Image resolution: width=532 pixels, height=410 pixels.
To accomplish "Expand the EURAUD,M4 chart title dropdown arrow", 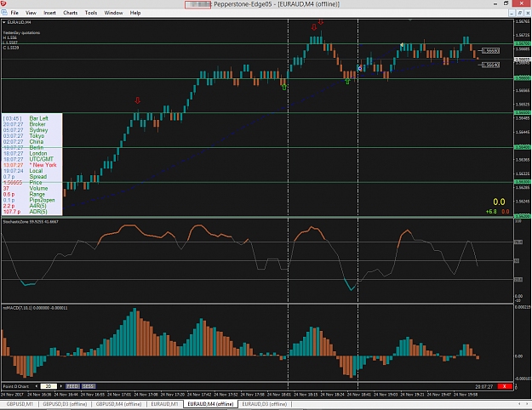I will tap(4, 22).
